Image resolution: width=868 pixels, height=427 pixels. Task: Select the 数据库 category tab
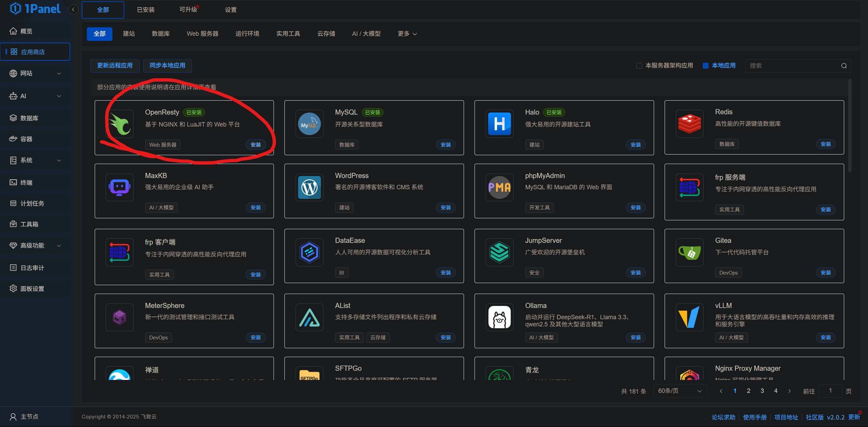click(160, 34)
